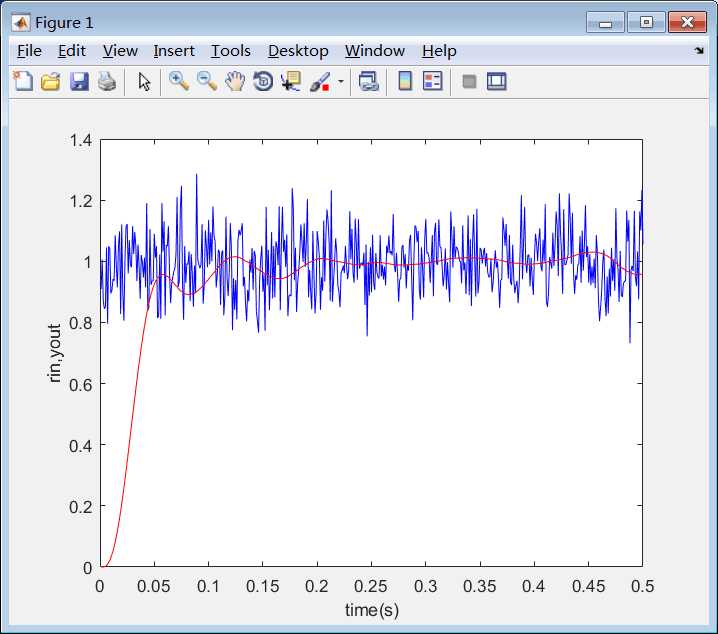Click the Hide Plot Tools icon

(469, 81)
